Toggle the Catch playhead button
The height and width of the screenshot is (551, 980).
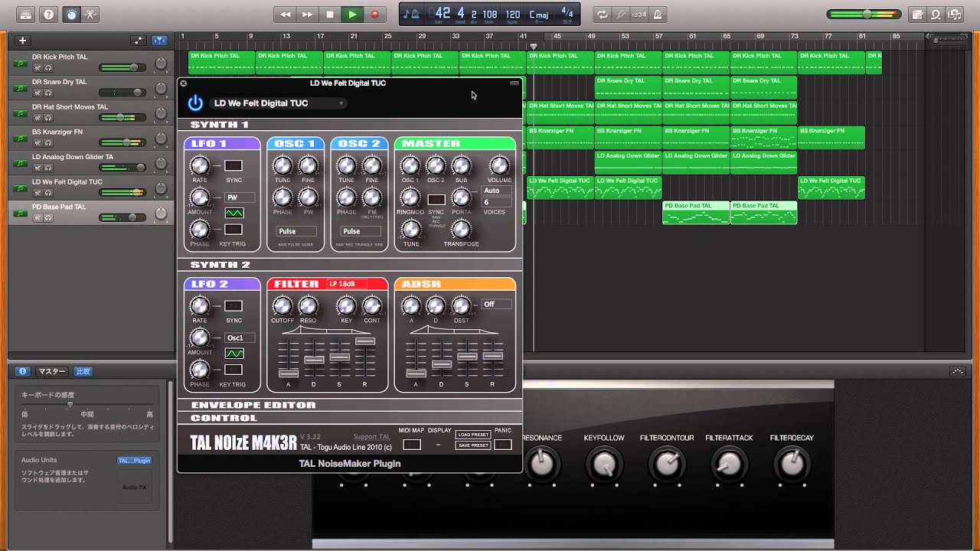click(x=160, y=41)
